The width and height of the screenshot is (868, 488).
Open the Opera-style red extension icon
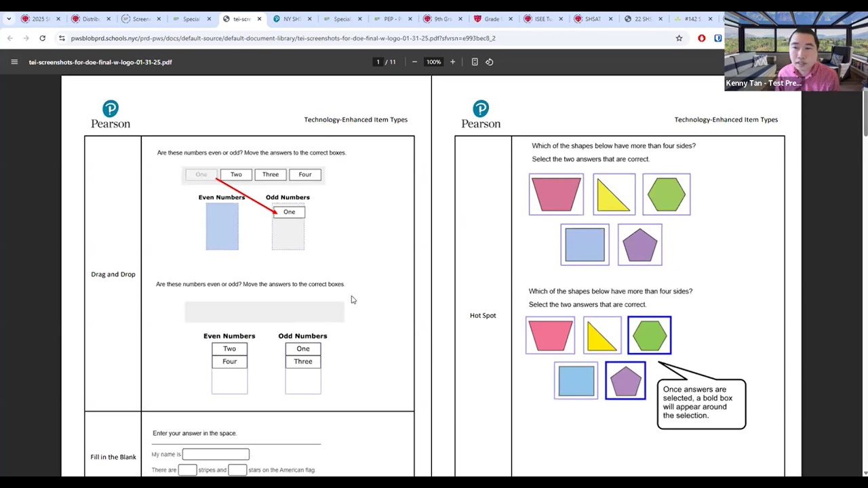click(702, 38)
